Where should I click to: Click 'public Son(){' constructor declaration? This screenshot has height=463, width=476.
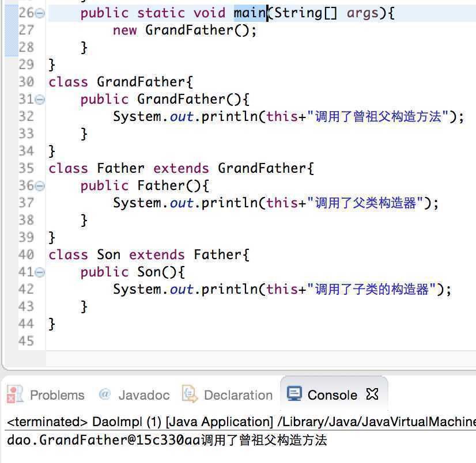click(133, 272)
